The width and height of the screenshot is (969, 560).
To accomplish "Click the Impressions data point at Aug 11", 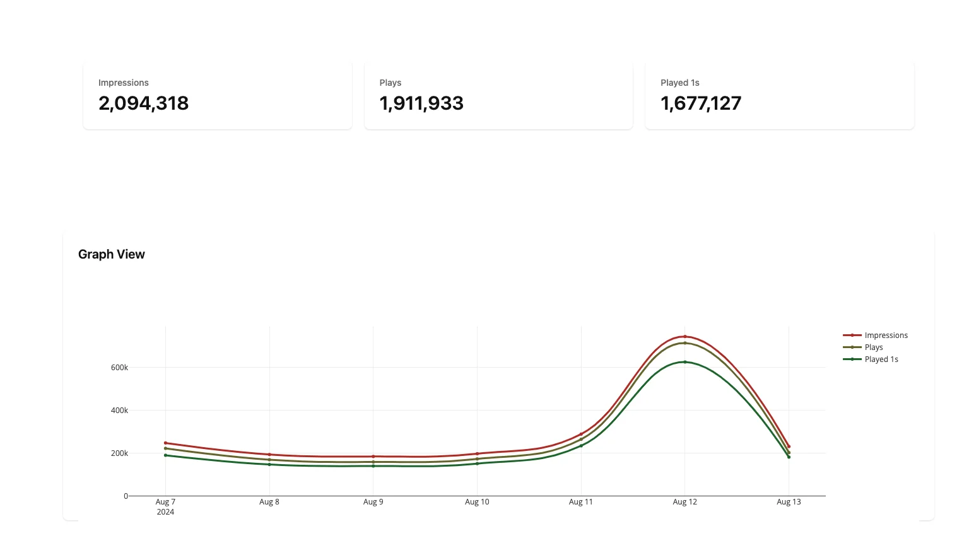I will (581, 435).
